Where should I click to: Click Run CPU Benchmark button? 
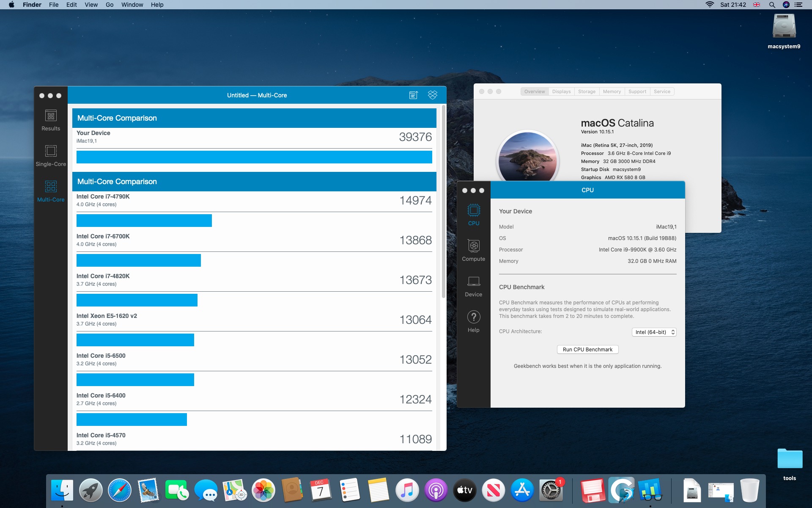click(x=587, y=350)
